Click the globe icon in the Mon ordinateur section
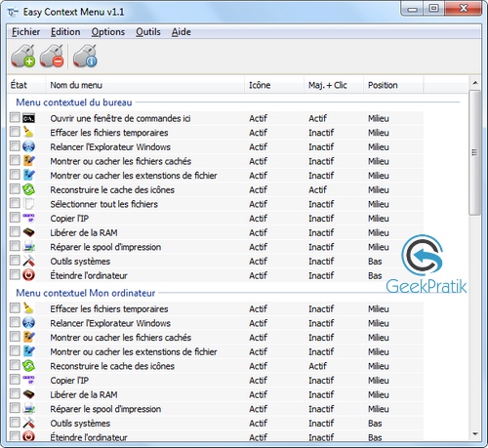 coord(28,323)
